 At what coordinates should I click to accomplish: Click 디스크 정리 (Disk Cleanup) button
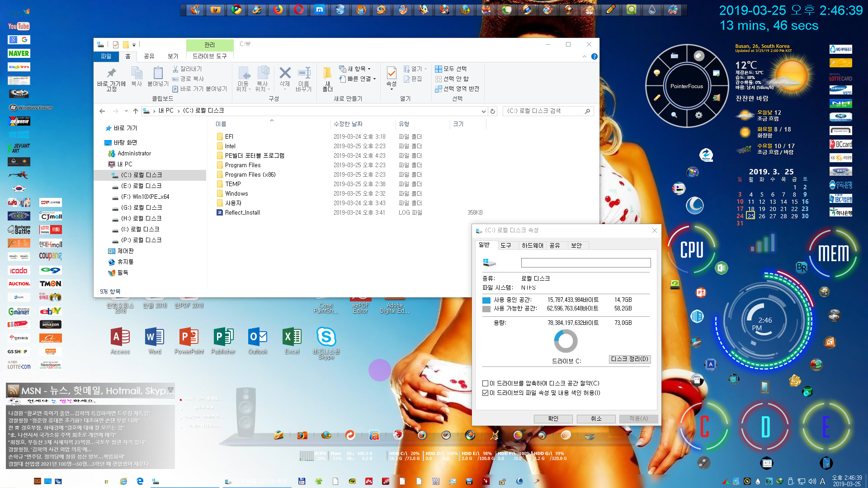pyautogui.click(x=630, y=359)
